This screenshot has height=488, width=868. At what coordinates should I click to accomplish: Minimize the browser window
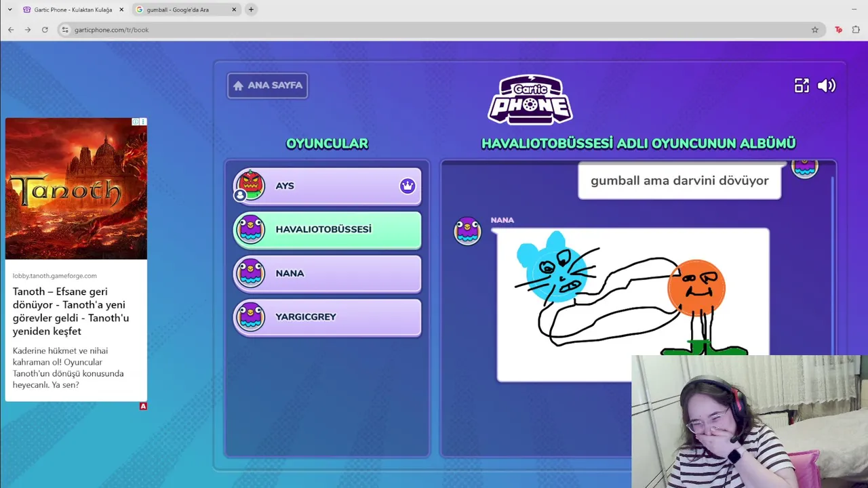(x=854, y=9)
